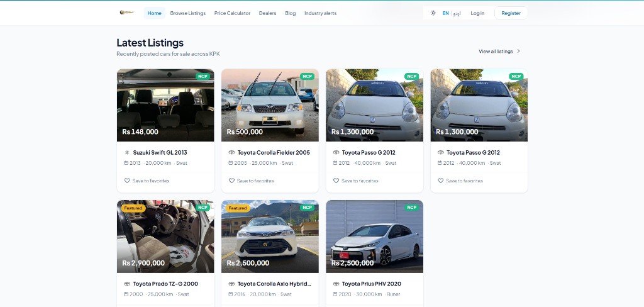Click NCP badge on Suzuki Swift photo
The height and width of the screenshot is (307, 644).
click(x=203, y=77)
